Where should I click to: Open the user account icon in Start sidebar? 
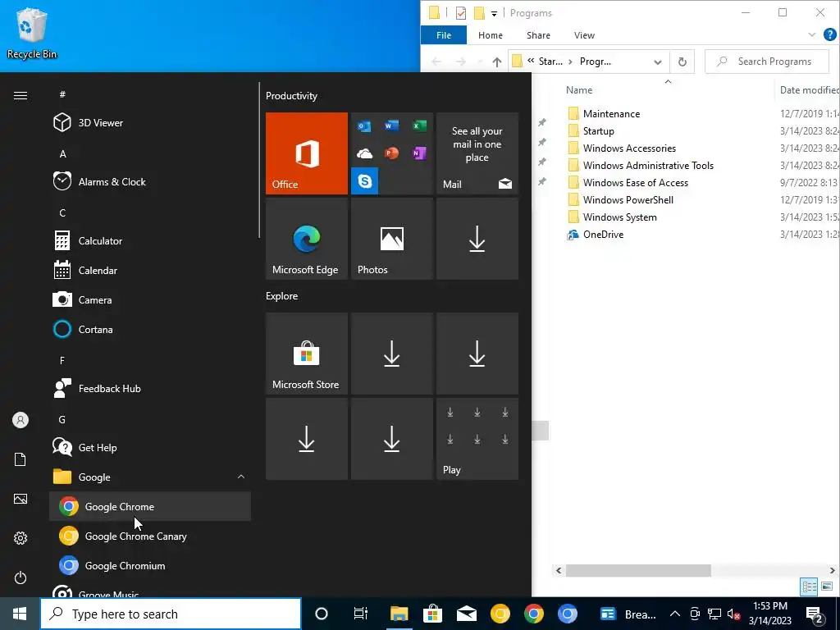click(x=21, y=420)
